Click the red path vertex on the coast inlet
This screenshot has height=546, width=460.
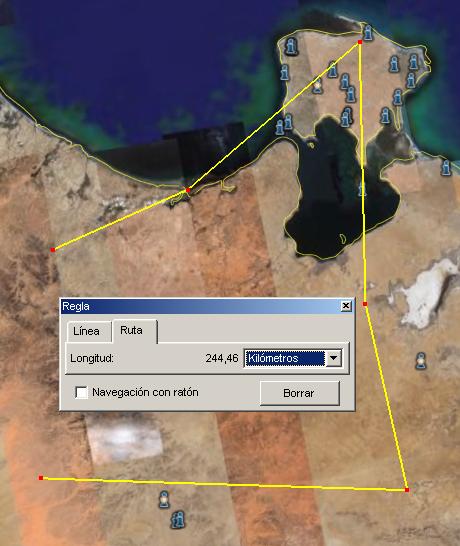click(x=188, y=190)
